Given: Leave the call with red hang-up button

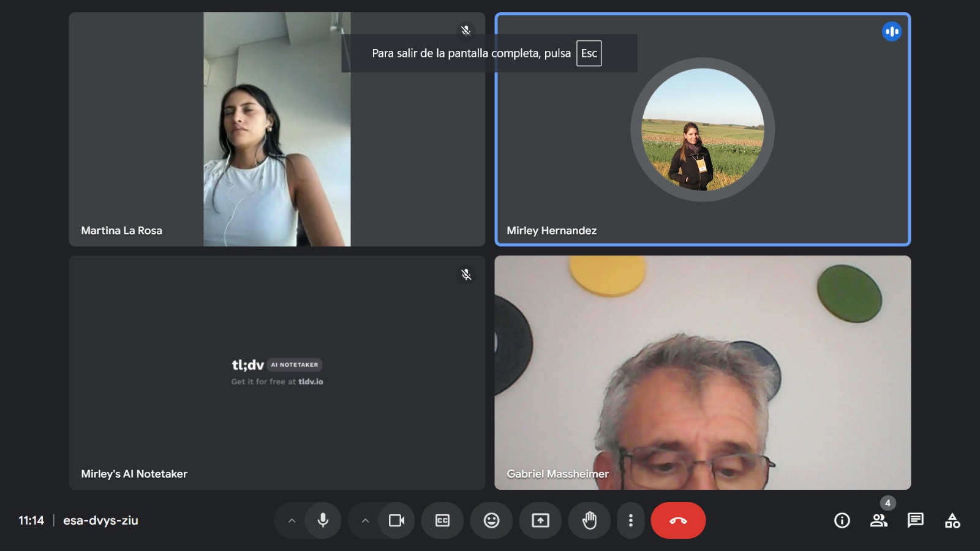Looking at the screenshot, I should click(678, 520).
